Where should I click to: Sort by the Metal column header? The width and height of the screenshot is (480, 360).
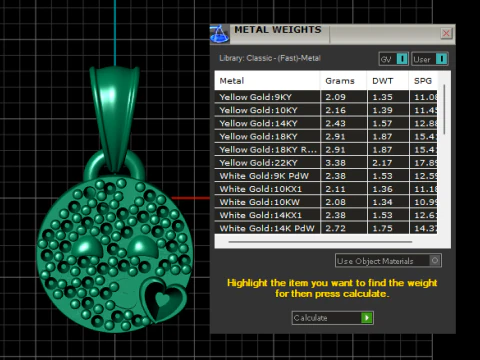pos(267,81)
